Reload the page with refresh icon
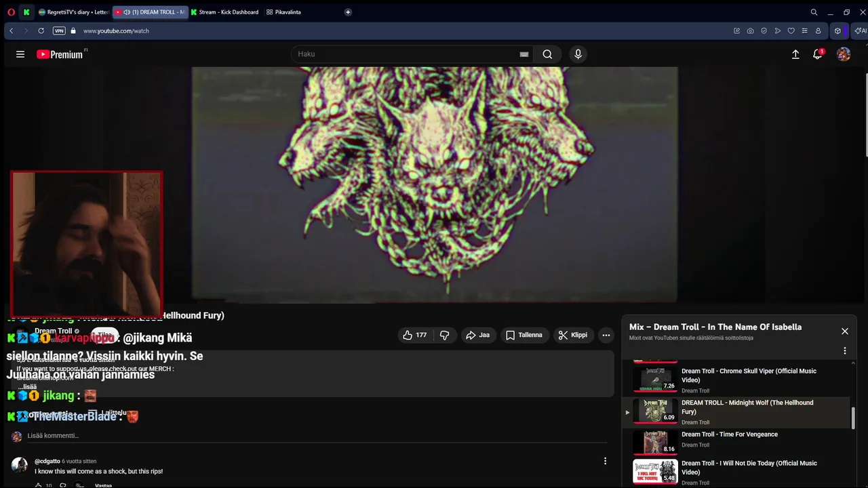Screen dimensions: 868x488 click(41, 30)
